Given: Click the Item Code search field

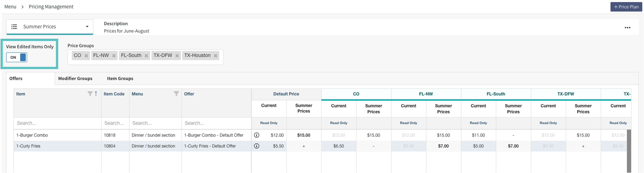Looking at the screenshot, I should click(115, 123).
